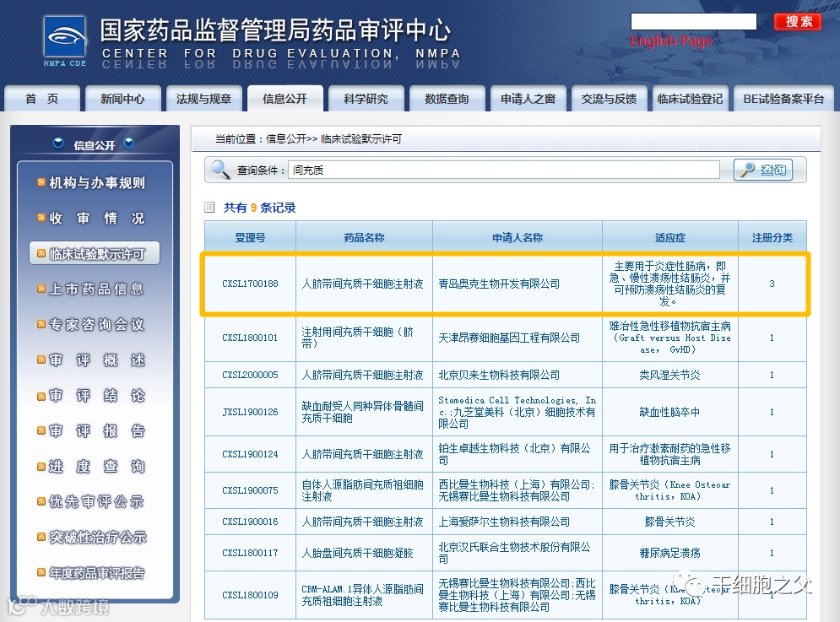Click the RSS icon next to 机构与办事规则

(x=41, y=182)
